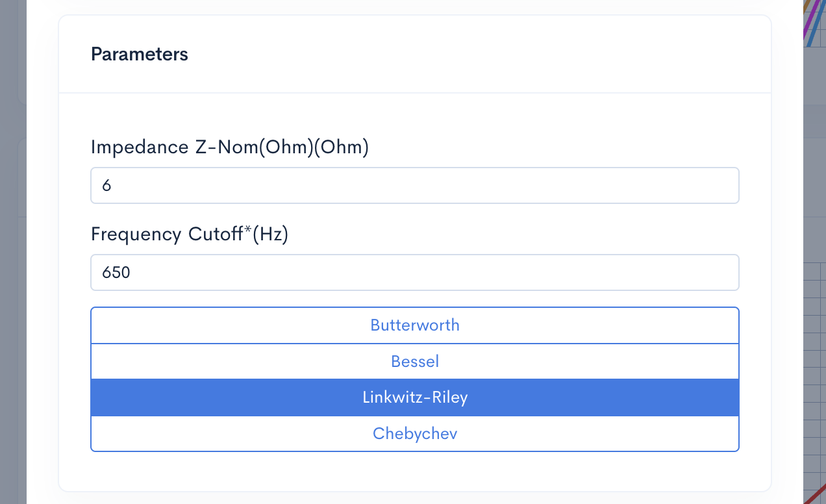Pick Chebychev from the filter list
This screenshot has width=826, height=504.
pos(414,433)
